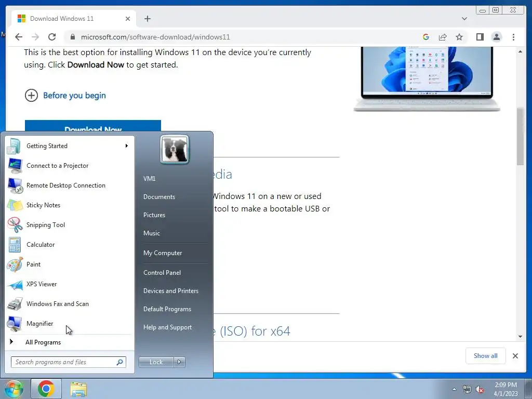Click the network tray icon
The height and width of the screenshot is (399, 532).
[x=467, y=390]
